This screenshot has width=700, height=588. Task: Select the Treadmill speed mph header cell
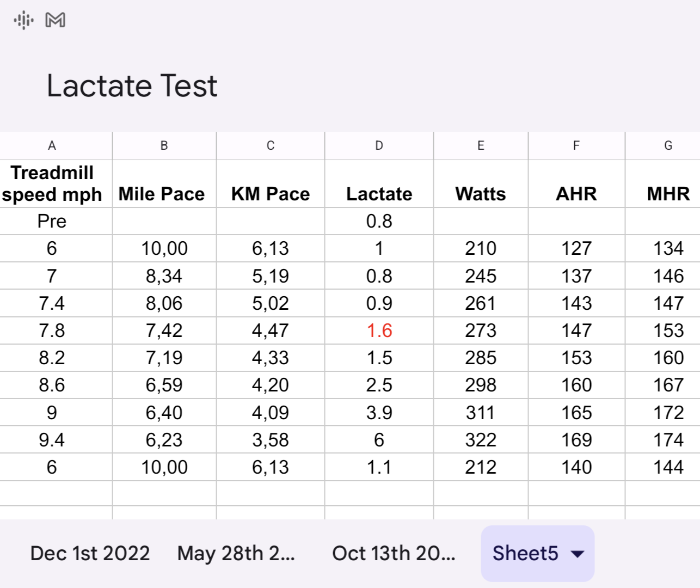[52, 183]
